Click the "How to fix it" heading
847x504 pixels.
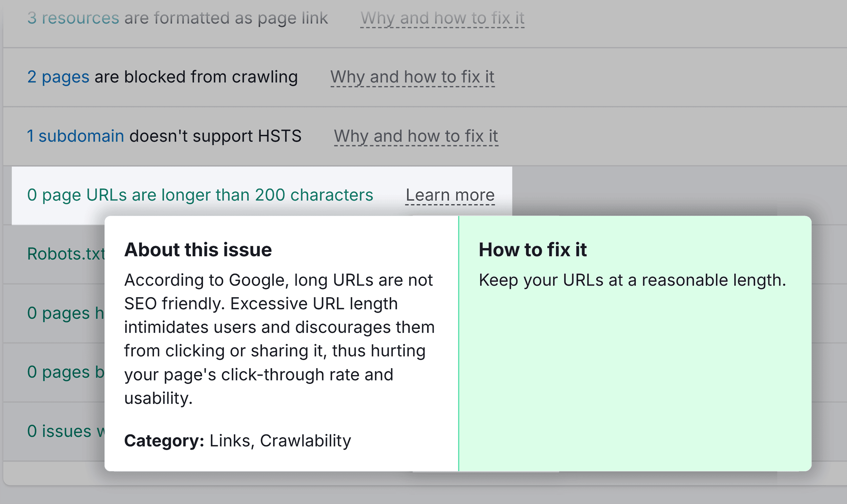coord(533,249)
